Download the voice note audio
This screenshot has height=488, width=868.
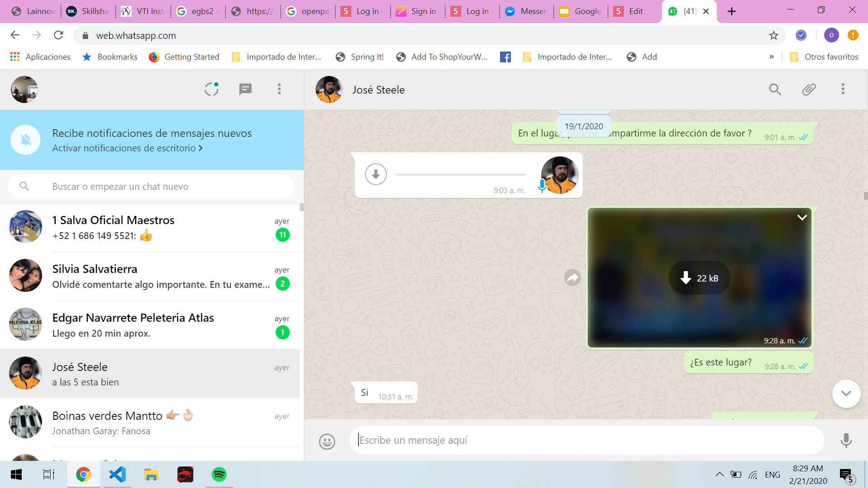(376, 174)
